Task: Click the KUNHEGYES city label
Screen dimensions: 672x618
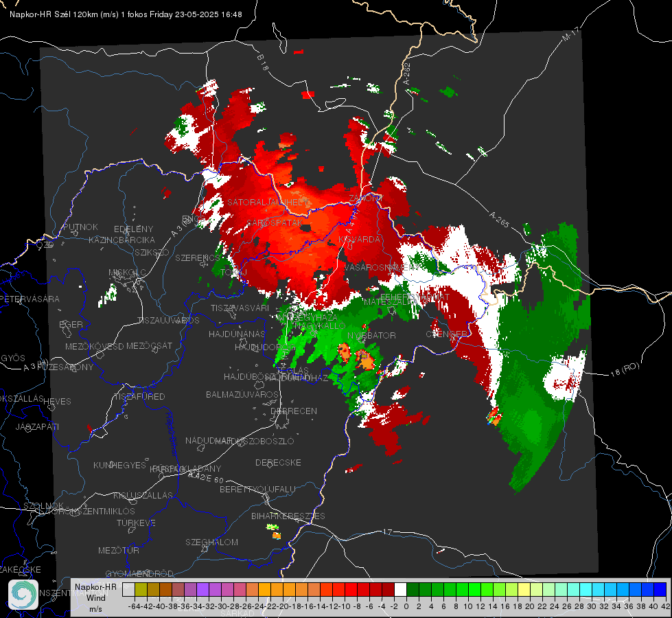Action: (x=119, y=466)
